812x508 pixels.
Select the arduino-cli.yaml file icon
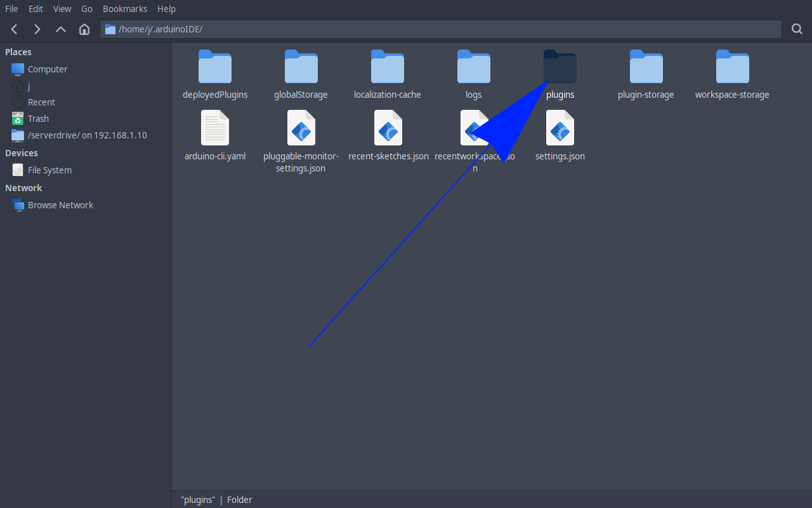click(x=215, y=128)
